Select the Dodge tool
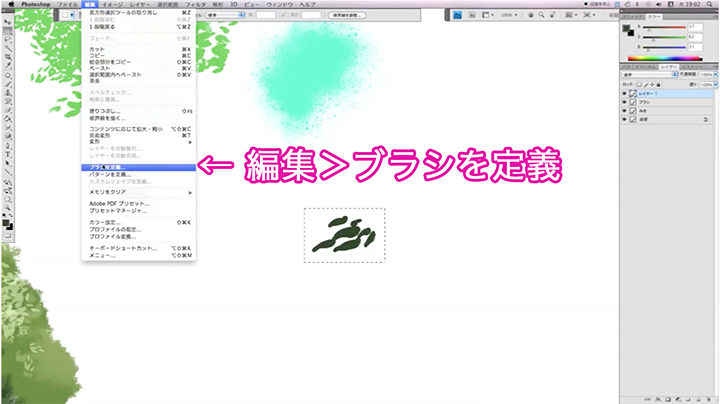720x404 pixels. (8, 136)
